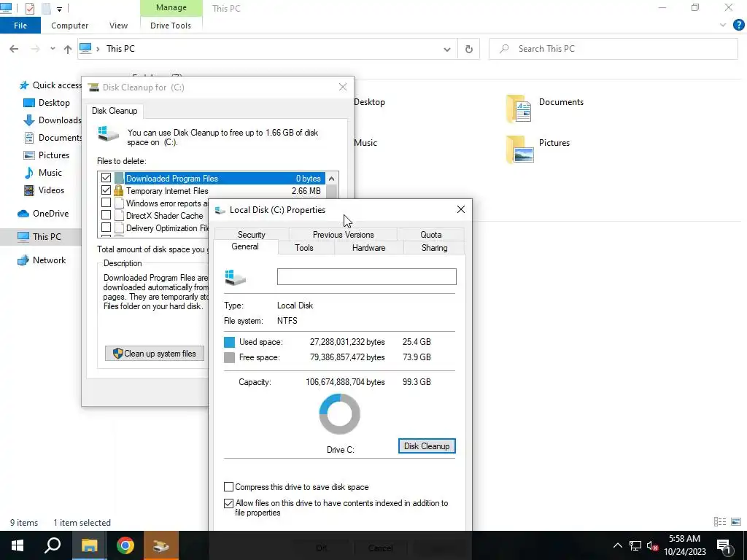The image size is (747, 560).
Task: Click Clean up system files button
Action: point(155,354)
